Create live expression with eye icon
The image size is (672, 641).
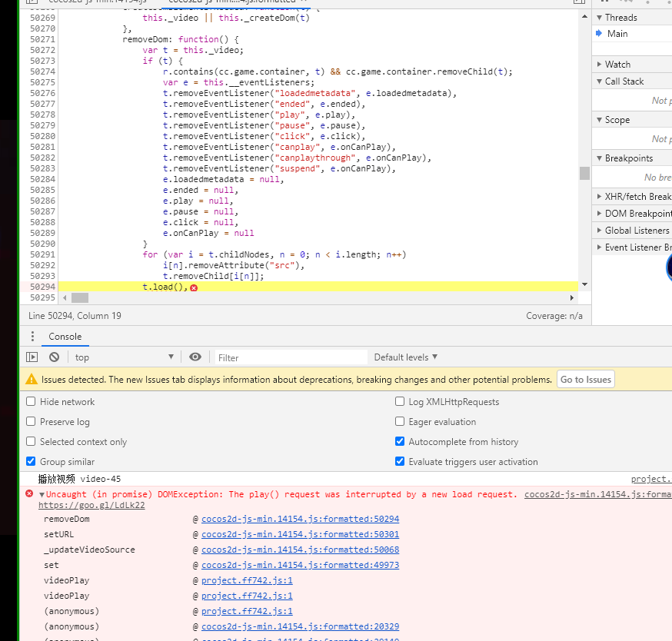click(x=195, y=357)
